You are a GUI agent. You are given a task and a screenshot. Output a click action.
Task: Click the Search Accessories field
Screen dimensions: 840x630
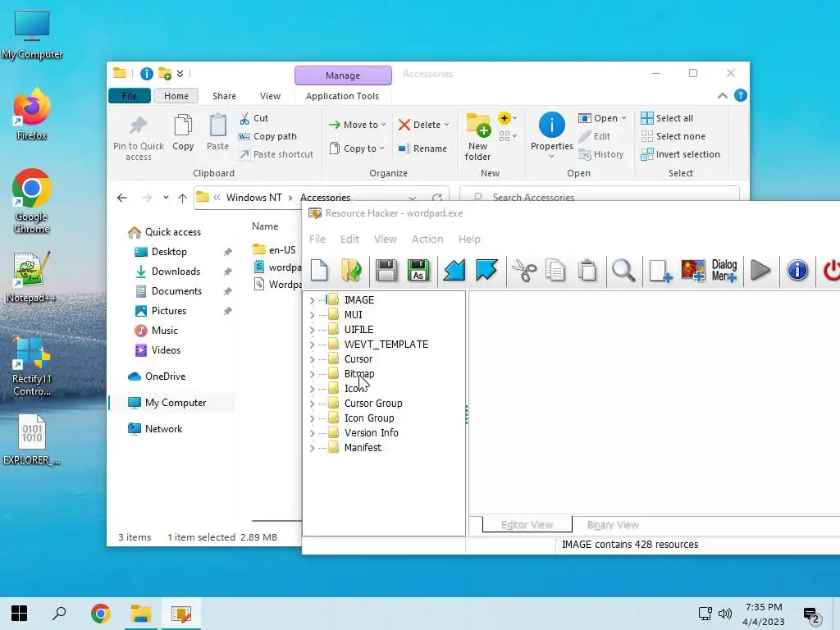[600, 197]
